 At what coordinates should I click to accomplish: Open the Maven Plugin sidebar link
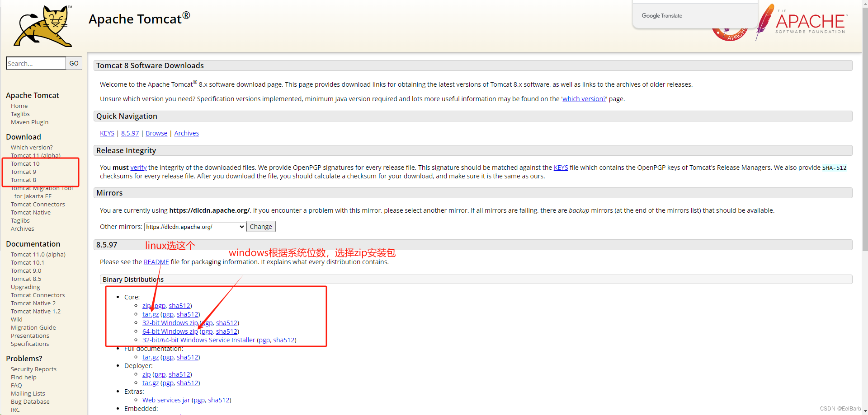tap(29, 122)
